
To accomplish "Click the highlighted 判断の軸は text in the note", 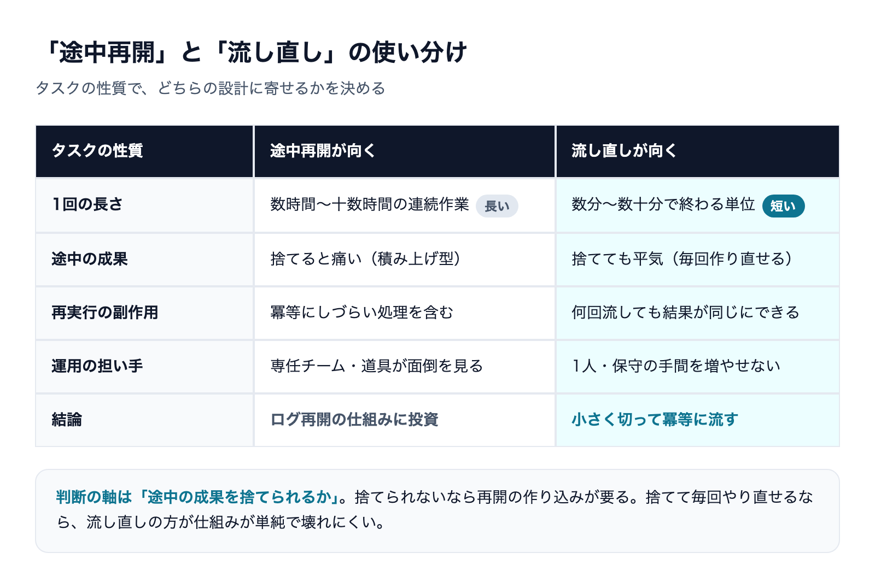I will pyautogui.click(x=94, y=497).
